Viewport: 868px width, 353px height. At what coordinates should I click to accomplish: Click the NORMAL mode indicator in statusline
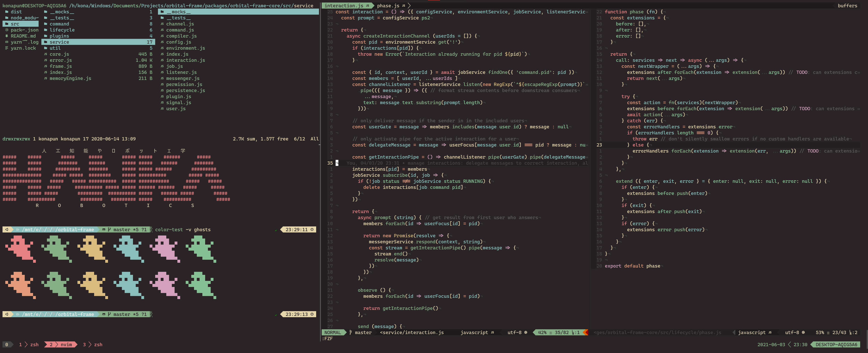point(333,333)
